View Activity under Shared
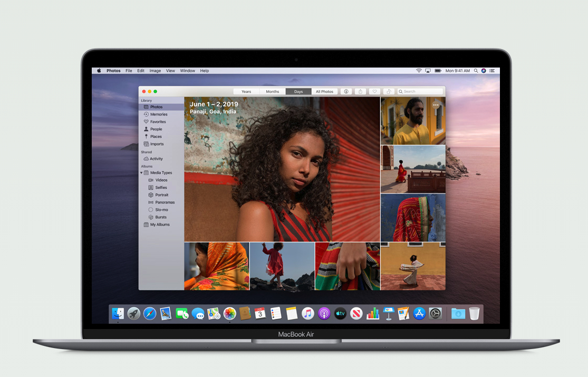 [x=157, y=159]
